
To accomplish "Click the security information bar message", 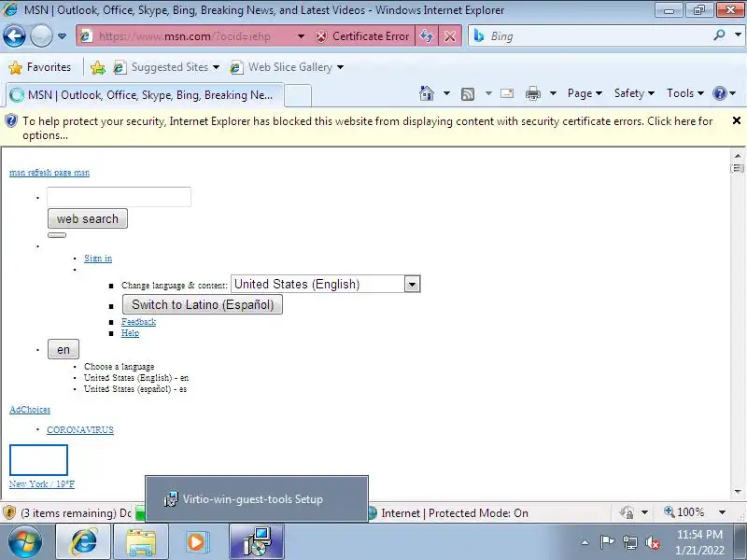I will 367,128.
